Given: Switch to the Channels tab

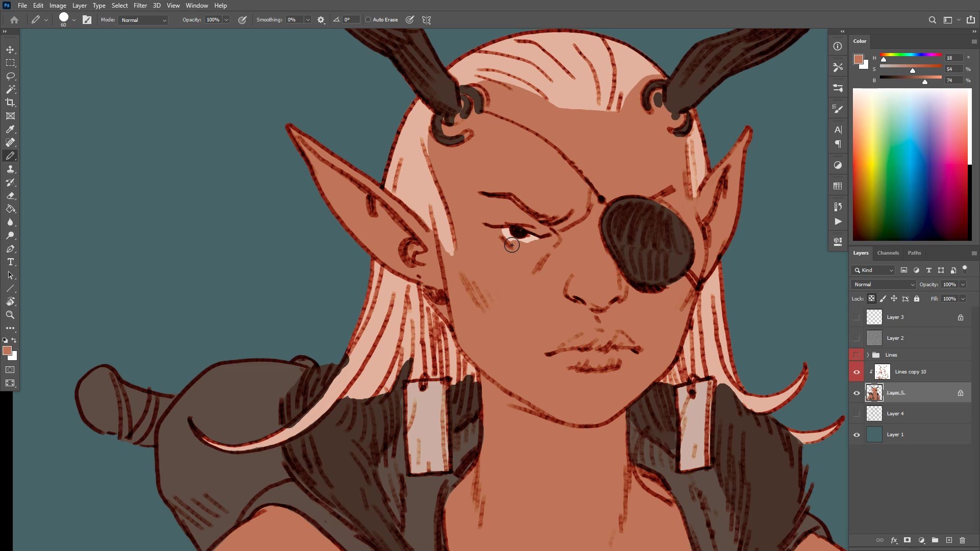Looking at the screenshot, I should click(x=888, y=253).
